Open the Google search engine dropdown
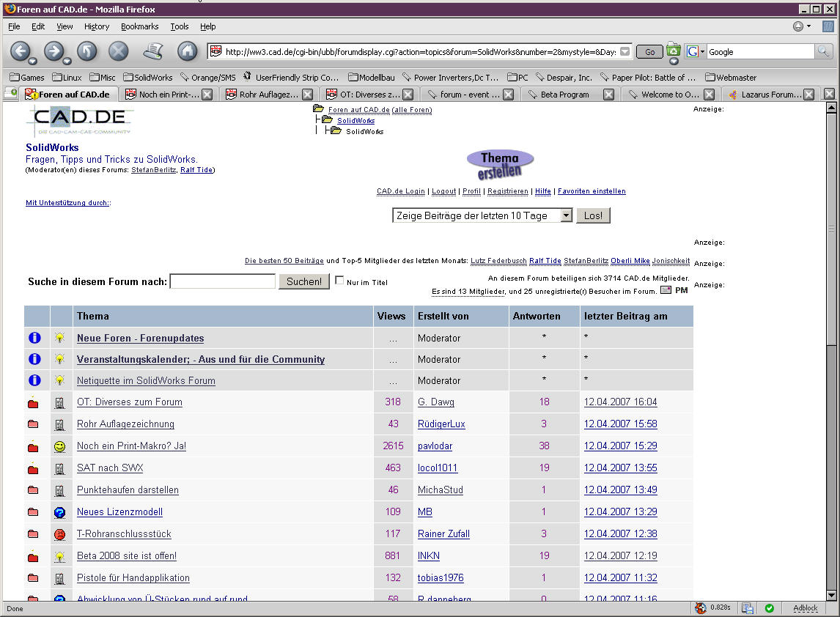Screen dimensions: 840x617 (696, 52)
